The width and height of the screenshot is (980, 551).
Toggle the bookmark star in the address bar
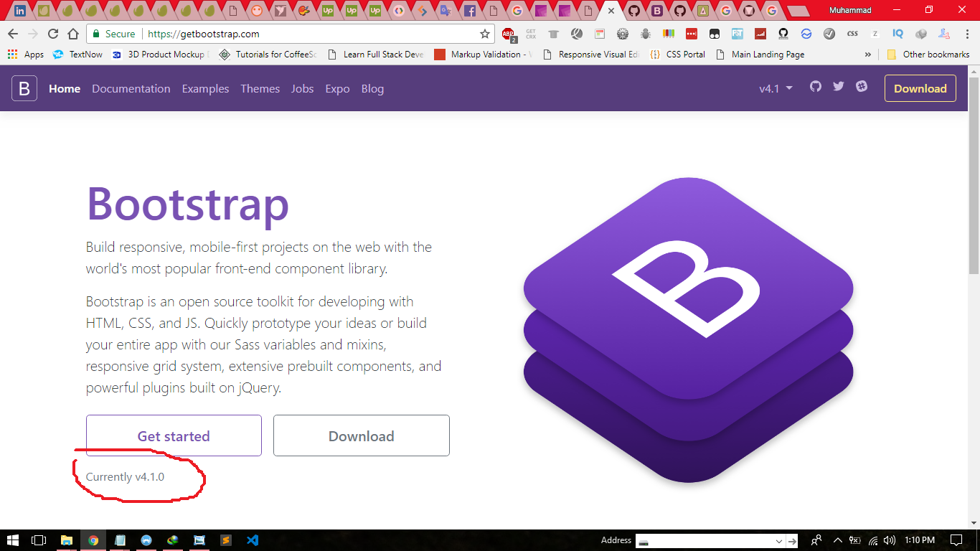(x=486, y=34)
